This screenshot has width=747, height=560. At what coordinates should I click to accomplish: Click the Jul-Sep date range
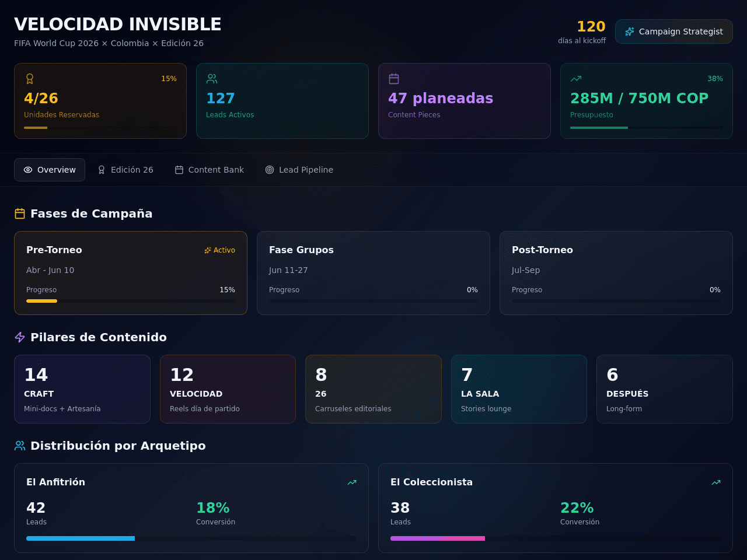point(526,270)
